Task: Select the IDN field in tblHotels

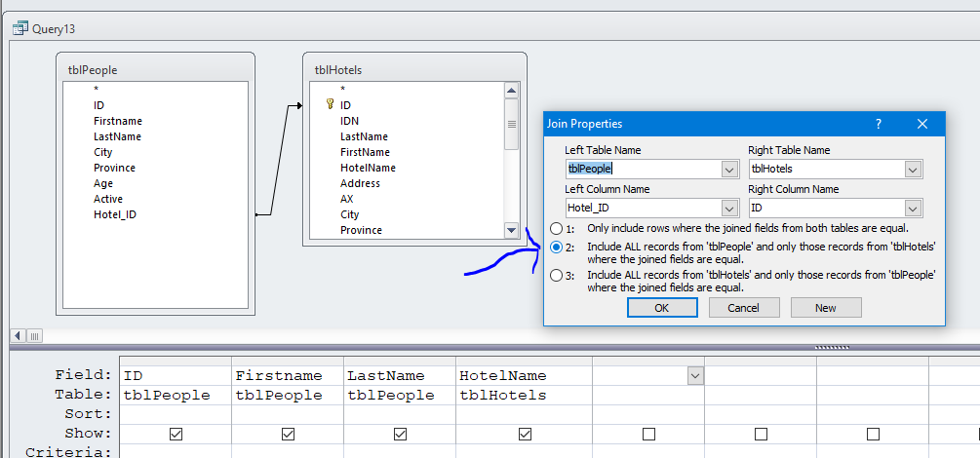Action: point(349,121)
